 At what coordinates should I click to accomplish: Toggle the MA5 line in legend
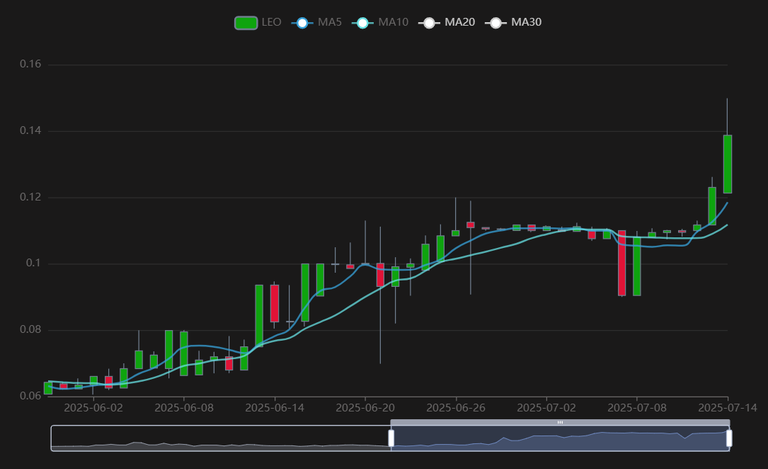point(316,23)
